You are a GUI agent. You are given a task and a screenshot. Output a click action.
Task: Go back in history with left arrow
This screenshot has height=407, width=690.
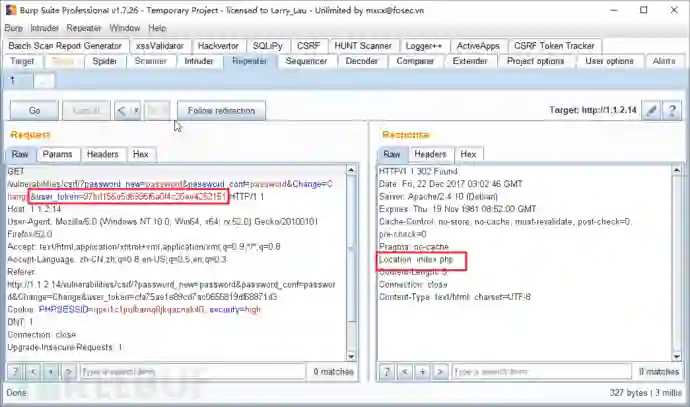(122, 110)
